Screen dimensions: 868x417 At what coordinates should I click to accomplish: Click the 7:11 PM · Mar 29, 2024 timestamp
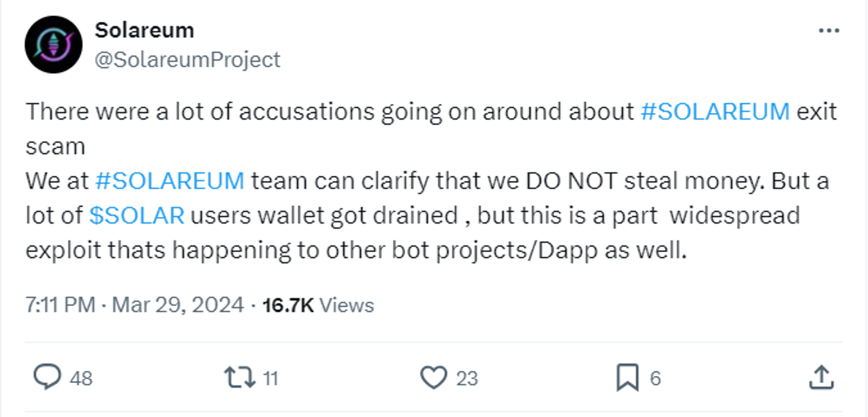[x=134, y=304]
